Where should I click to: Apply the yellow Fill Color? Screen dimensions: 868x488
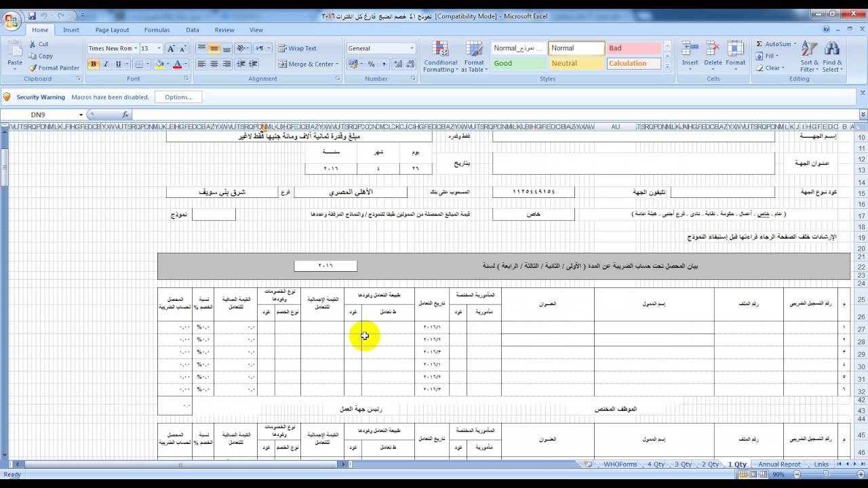click(x=159, y=64)
